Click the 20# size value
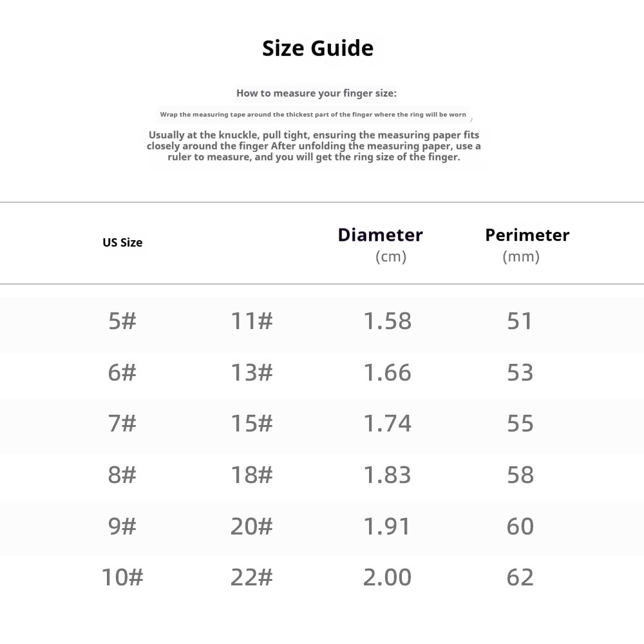Viewport: 644px width, 644px height. [252, 526]
